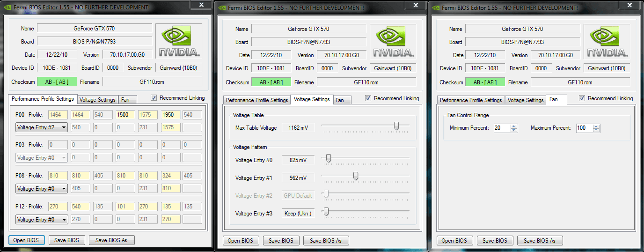Click the Max Table Voltage value 1162 mV
Image resolution: width=644 pixels, height=252 pixels.
[x=298, y=128]
